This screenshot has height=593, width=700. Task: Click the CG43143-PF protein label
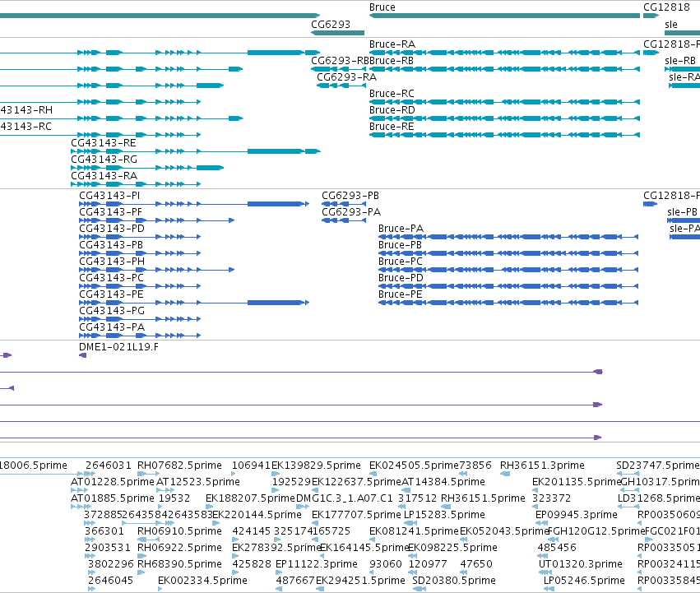[x=111, y=212]
